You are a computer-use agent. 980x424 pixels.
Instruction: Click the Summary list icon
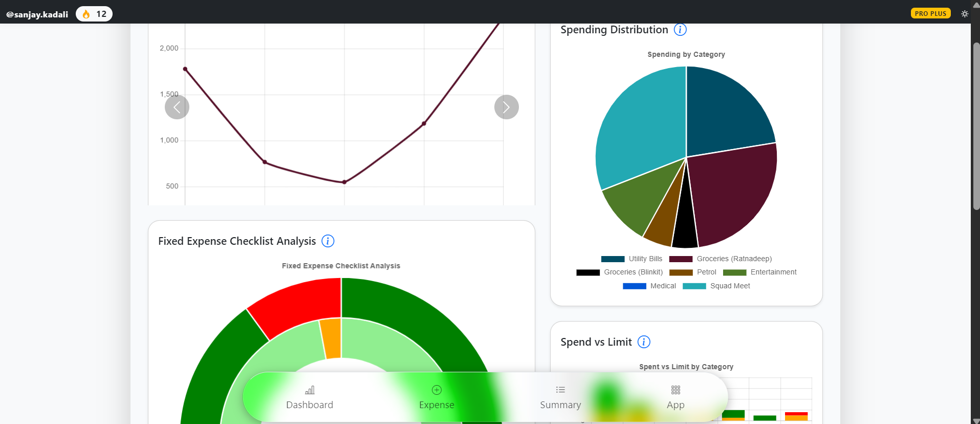[560, 390]
